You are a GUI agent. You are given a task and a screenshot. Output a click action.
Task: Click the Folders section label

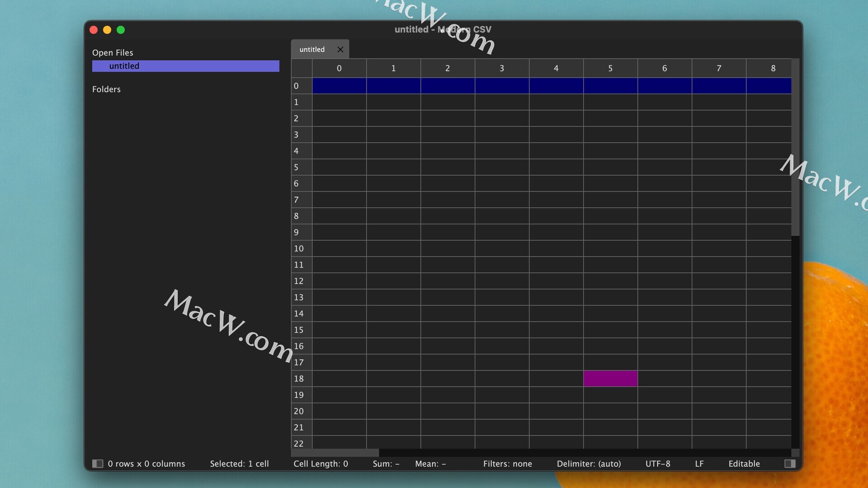[x=106, y=89]
